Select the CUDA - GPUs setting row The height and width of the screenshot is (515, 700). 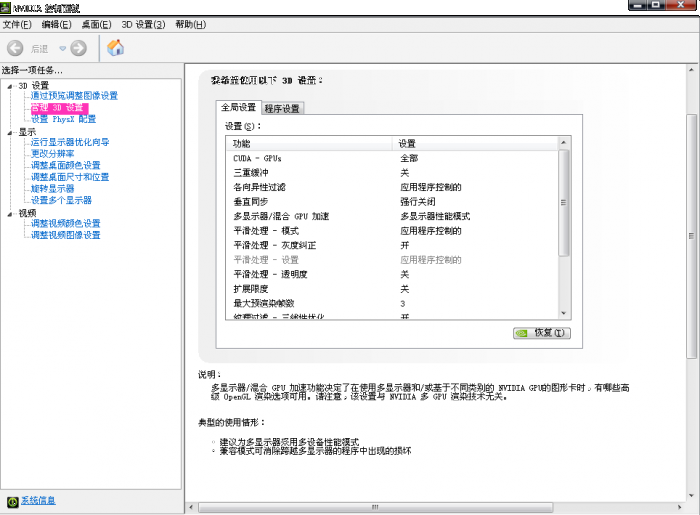click(x=392, y=158)
